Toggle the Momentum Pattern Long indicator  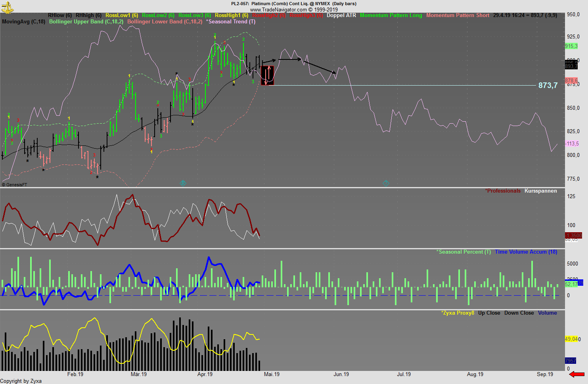point(391,15)
